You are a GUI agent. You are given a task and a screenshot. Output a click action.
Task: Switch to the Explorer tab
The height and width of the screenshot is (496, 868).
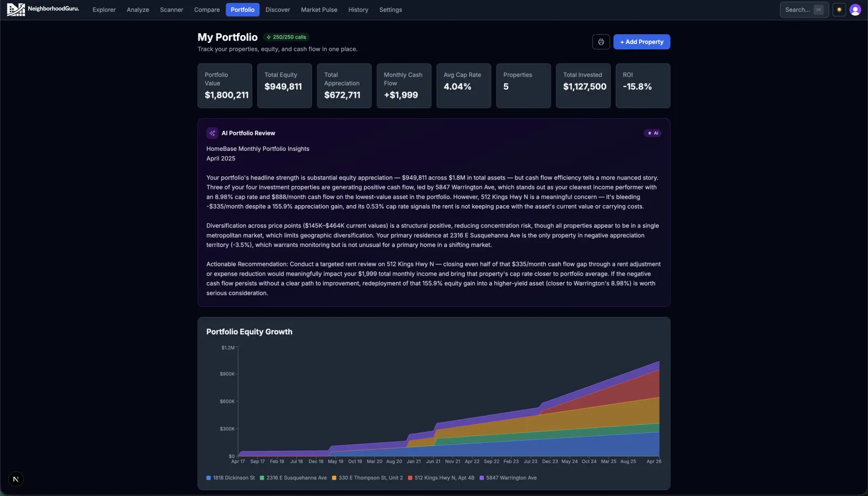[104, 9]
